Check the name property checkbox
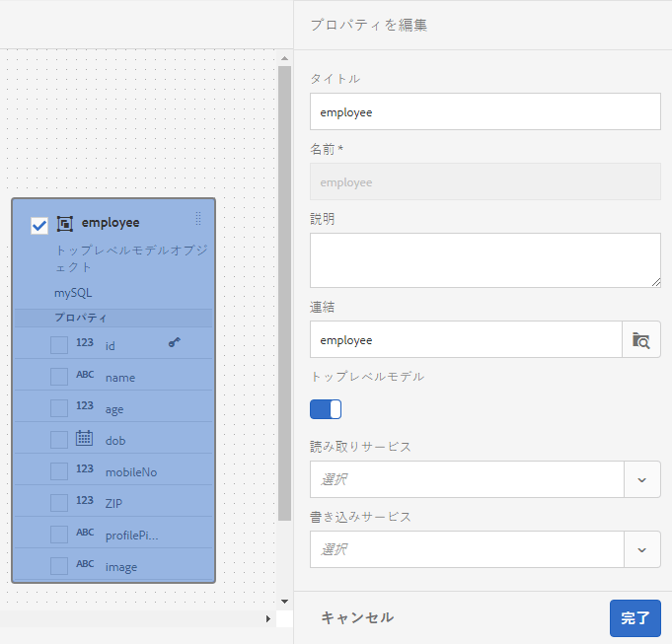This screenshot has width=672, height=644. pos(59,377)
